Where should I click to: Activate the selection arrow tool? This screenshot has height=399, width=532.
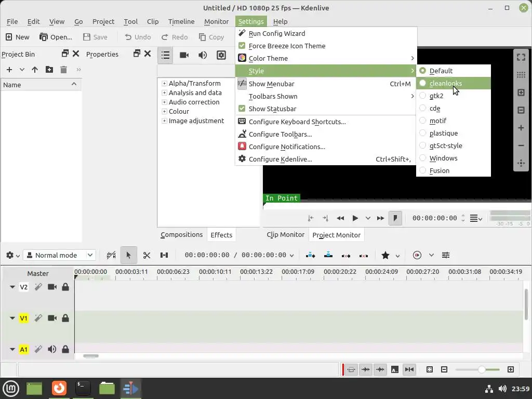click(129, 255)
